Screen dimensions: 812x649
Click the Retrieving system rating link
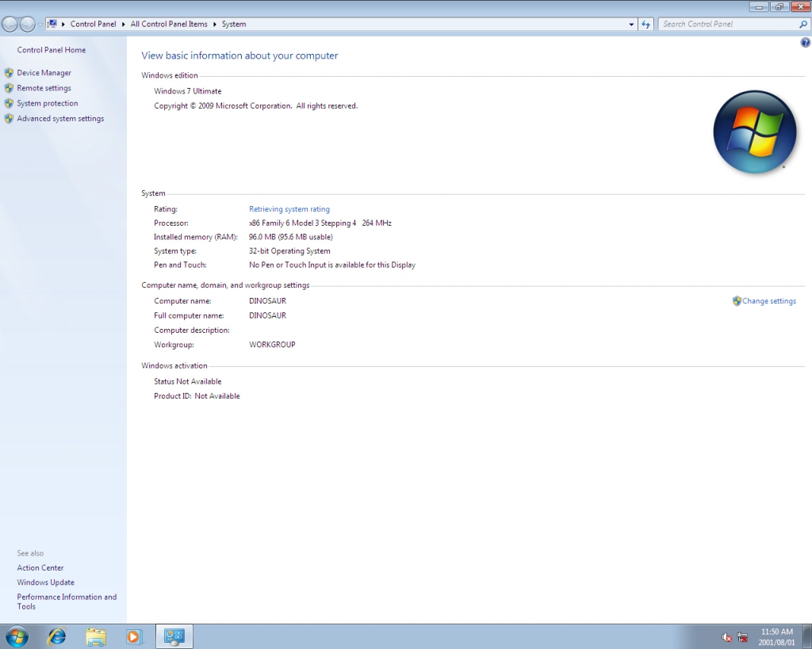289,208
